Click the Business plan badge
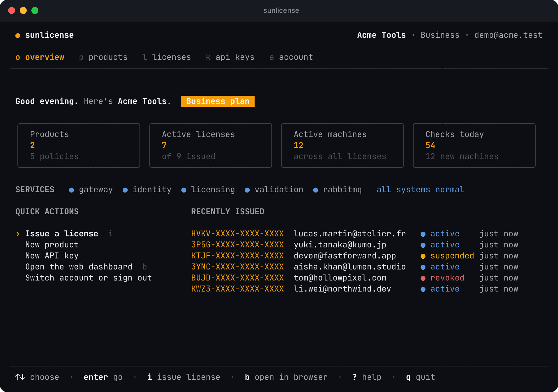 [x=218, y=101]
